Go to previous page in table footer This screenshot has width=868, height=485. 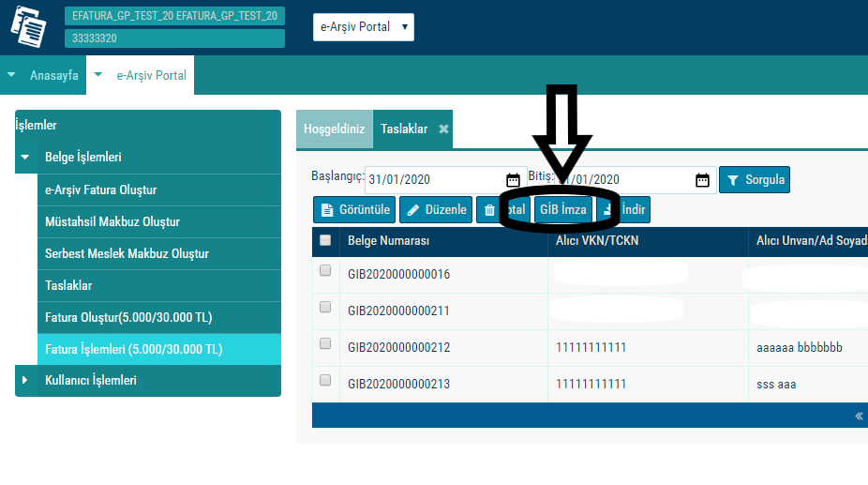click(x=859, y=416)
